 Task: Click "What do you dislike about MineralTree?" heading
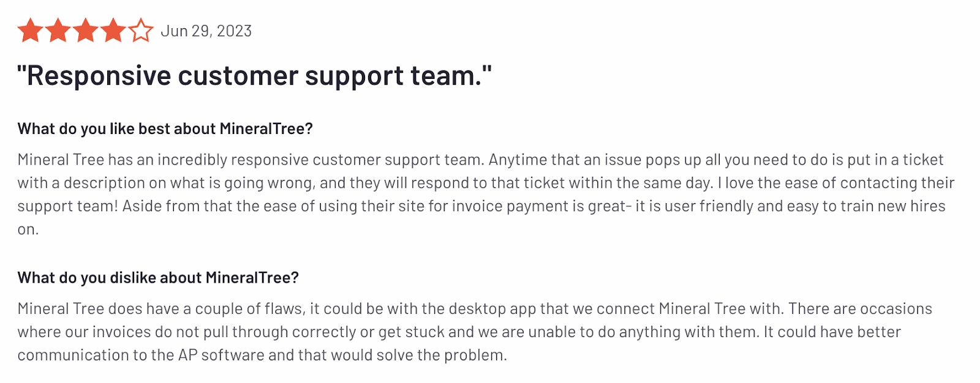(x=158, y=278)
